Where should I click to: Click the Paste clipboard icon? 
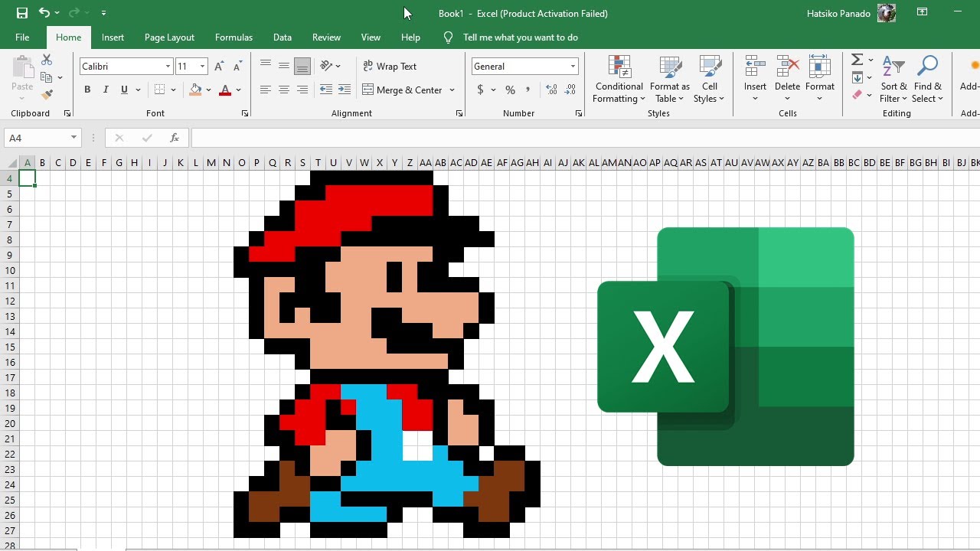coord(22,67)
